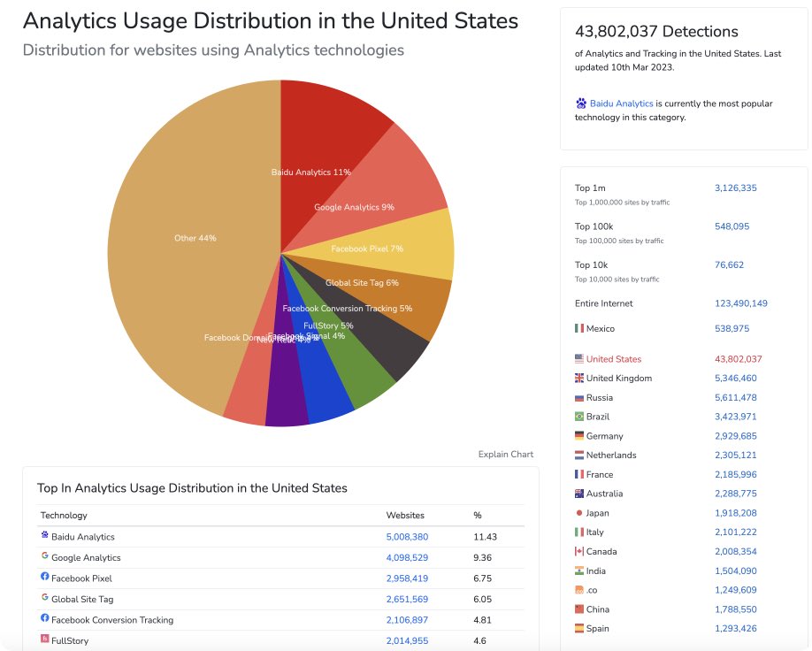The image size is (812, 651).
Task: Click the Brazil country label
Action: pos(598,417)
